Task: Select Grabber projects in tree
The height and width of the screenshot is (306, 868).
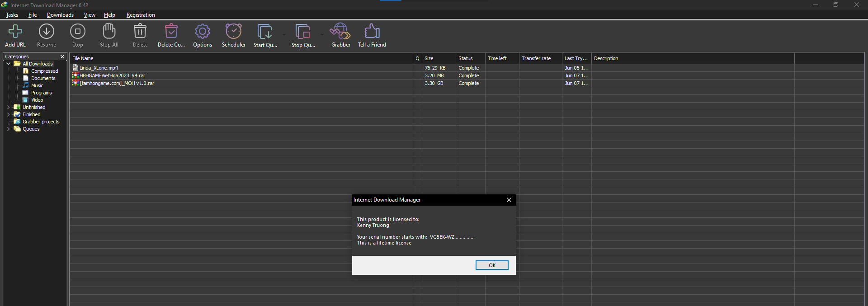Action: (41, 122)
